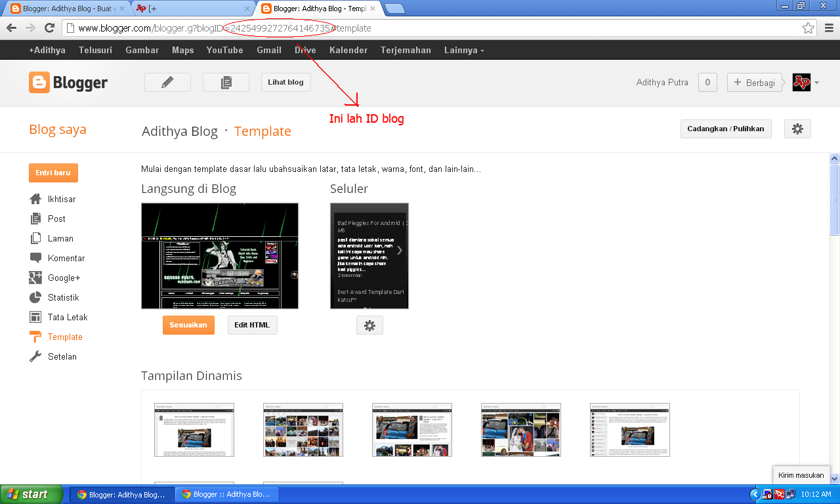Open Maps in the Google bar
This screenshot has height=504, width=840.
click(x=183, y=50)
